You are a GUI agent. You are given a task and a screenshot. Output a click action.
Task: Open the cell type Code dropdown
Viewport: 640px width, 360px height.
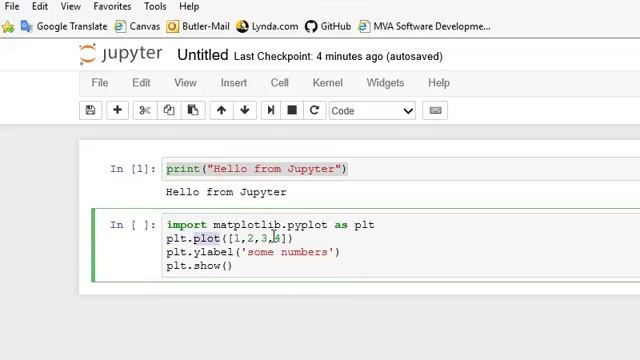372,111
